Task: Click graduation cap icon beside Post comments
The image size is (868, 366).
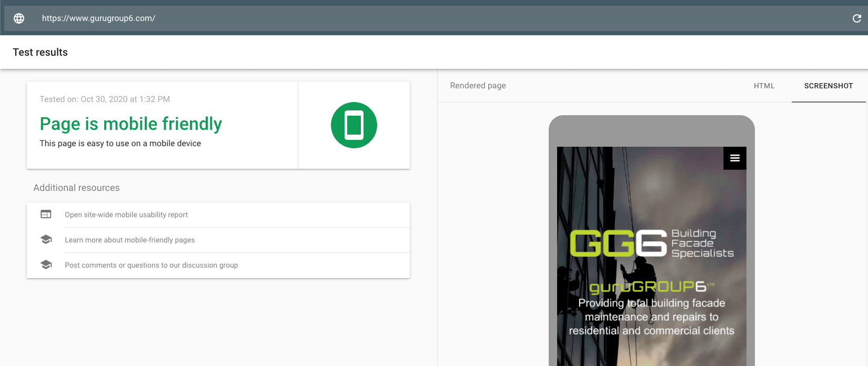Action: [x=46, y=265]
